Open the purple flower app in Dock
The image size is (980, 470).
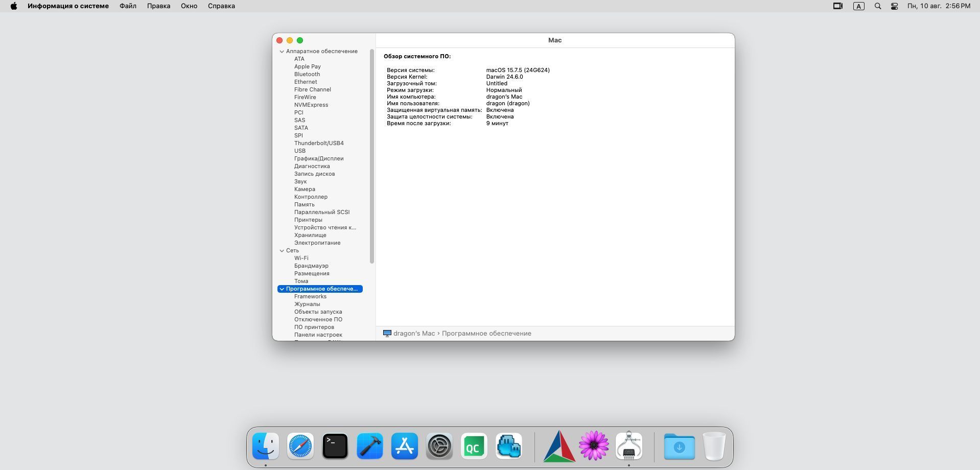click(594, 446)
